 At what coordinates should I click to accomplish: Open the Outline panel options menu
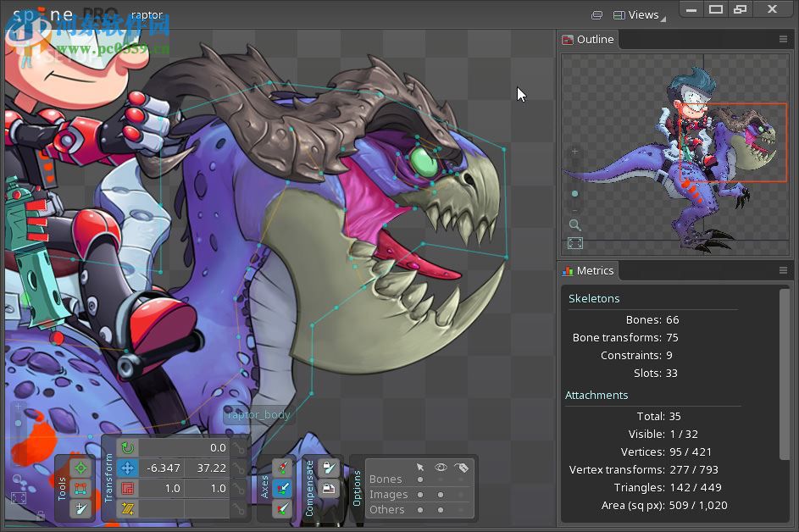tap(783, 40)
